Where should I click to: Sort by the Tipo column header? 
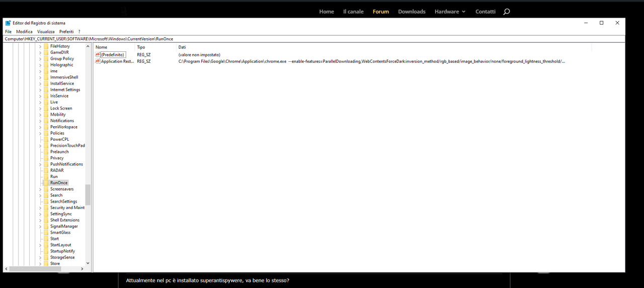(155, 47)
